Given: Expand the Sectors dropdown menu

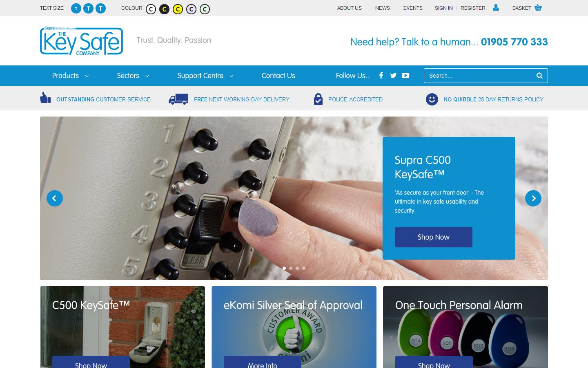Looking at the screenshot, I should [133, 76].
